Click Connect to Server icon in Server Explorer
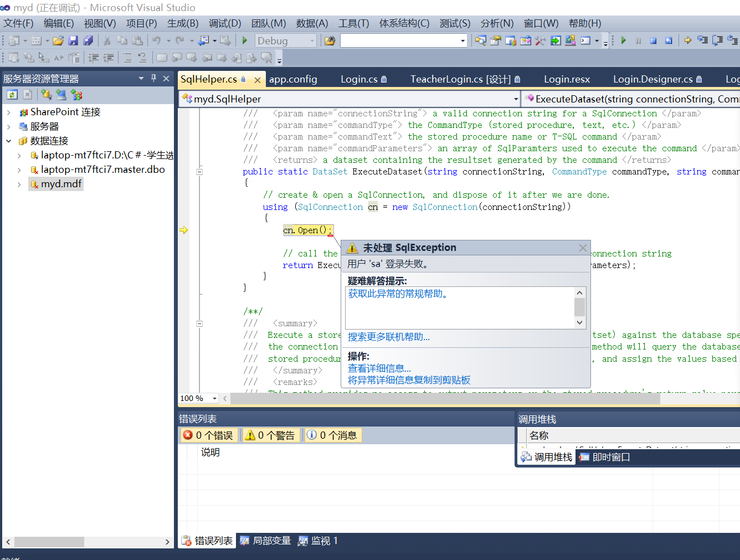This screenshot has width=740, height=560. coord(61,95)
